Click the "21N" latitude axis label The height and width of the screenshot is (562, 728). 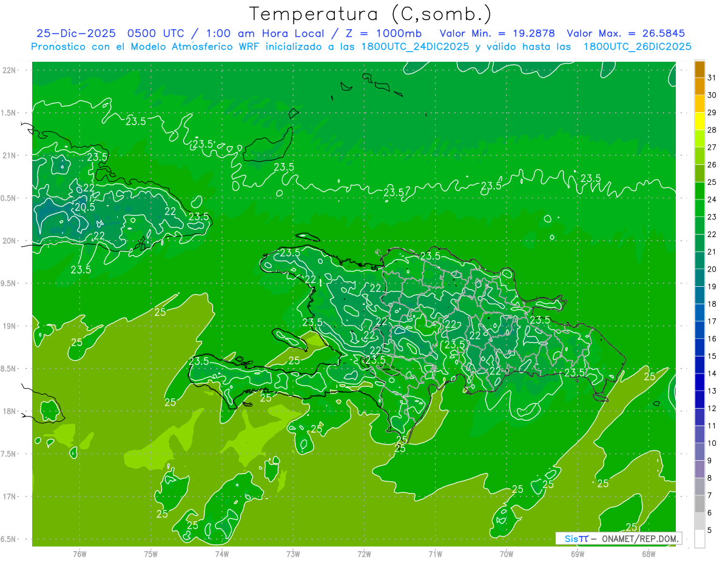(9, 155)
